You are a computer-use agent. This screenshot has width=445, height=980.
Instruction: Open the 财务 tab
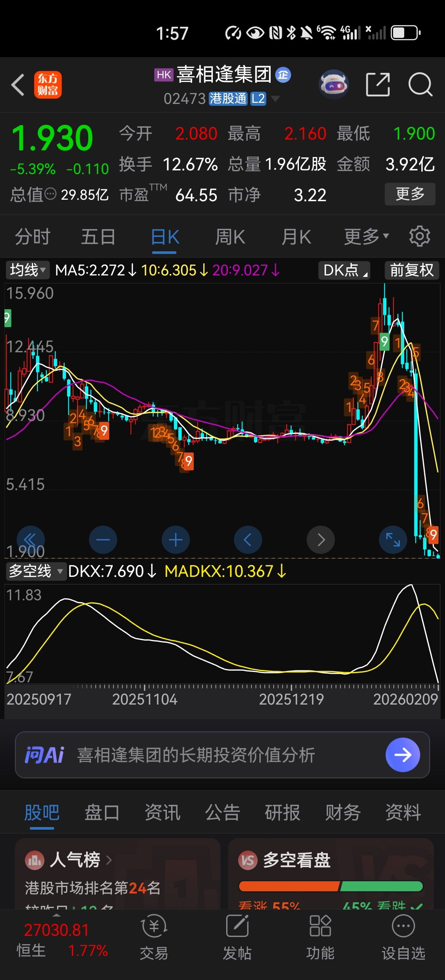click(x=343, y=813)
